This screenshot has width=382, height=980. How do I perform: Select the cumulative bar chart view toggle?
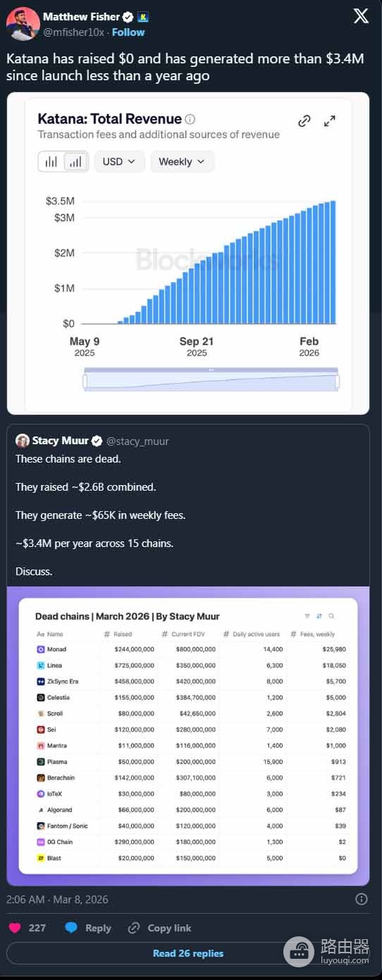[x=75, y=161]
